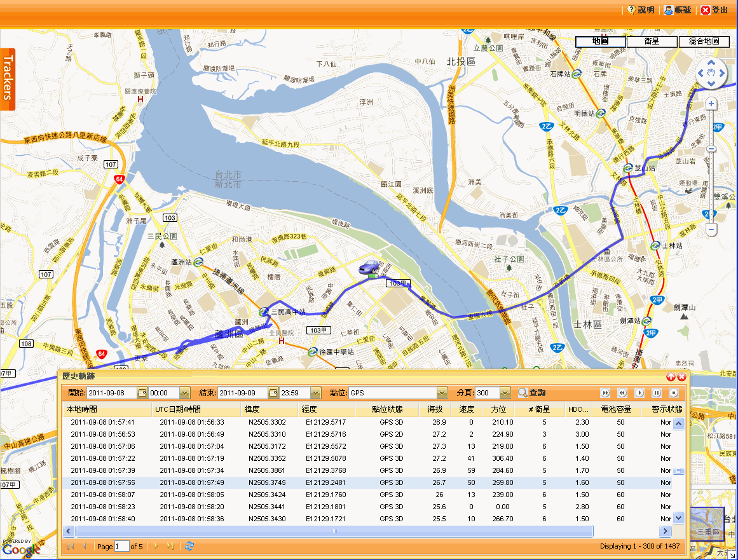This screenshot has height=560, width=738.
Task: Switch map view to 混合地圖
Action: pos(704,41)
